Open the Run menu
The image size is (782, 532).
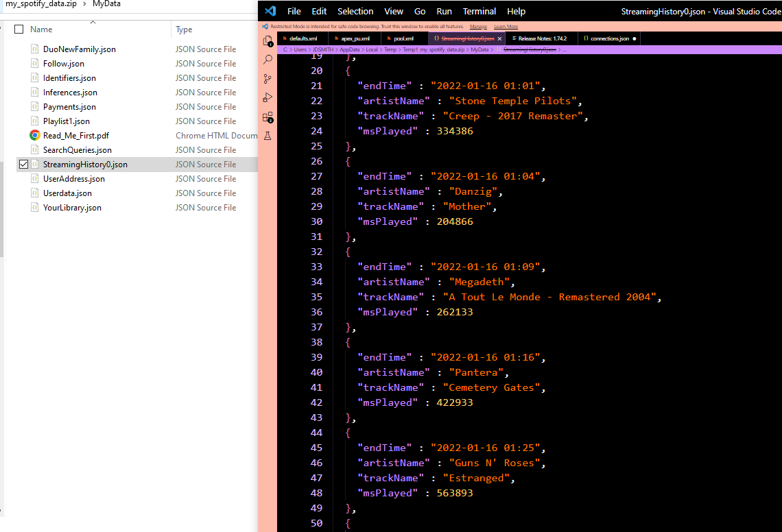444,11
